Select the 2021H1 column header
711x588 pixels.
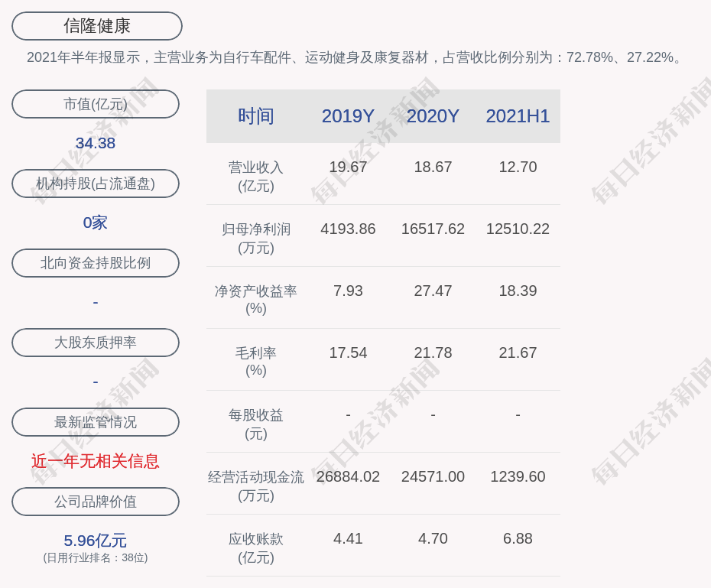[x=518, y=116]
